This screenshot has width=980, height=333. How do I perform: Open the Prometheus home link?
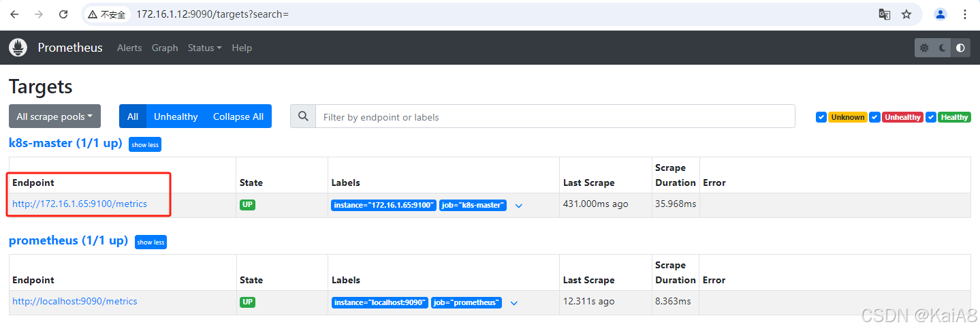pos(70,48)
